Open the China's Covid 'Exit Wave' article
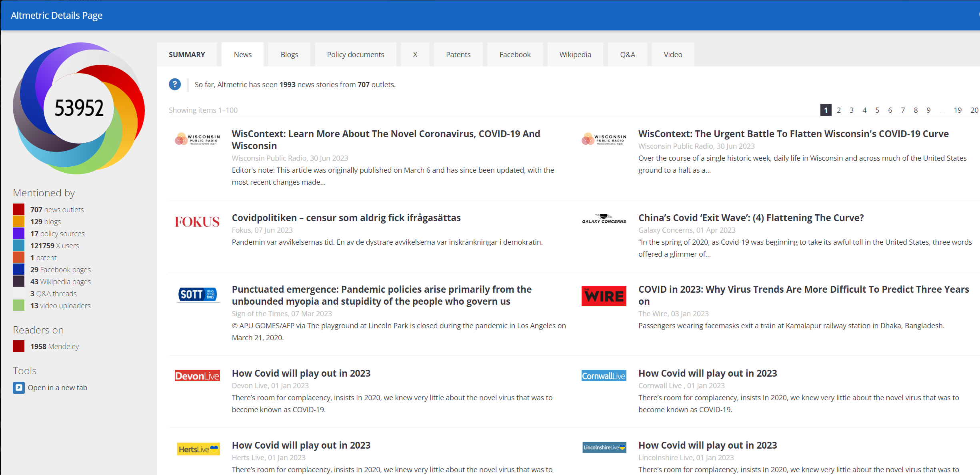The image size is (980, 475). (x=751, y=218)
